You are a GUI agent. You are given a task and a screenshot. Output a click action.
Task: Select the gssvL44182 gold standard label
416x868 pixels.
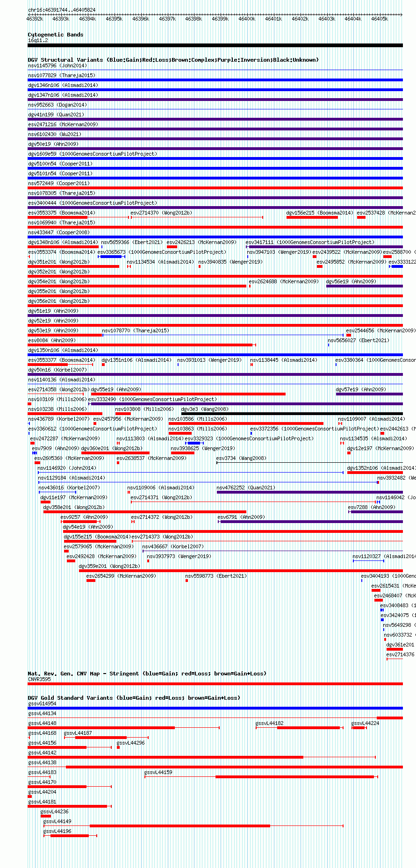point(270,723)
